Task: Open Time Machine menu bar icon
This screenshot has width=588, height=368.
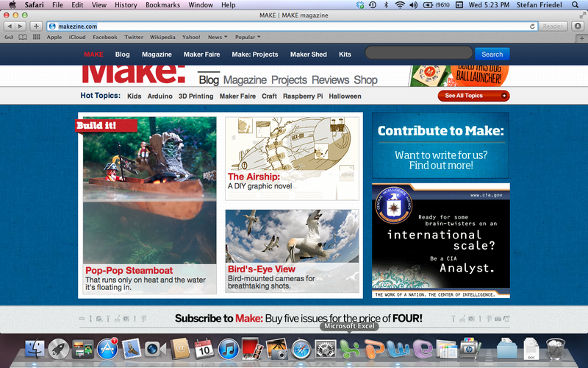Action: [x=373, y=5]
